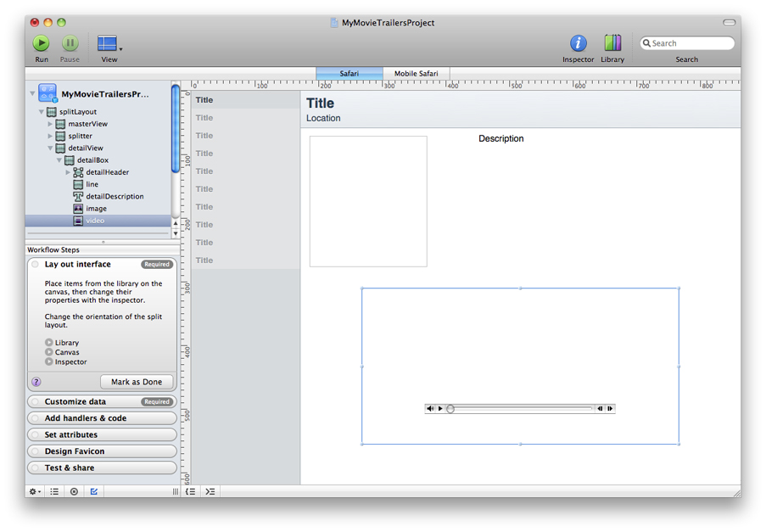This screenshot has height=532, width=766.
Task: Open the Library panel
Action: click(x=612, y=43)
